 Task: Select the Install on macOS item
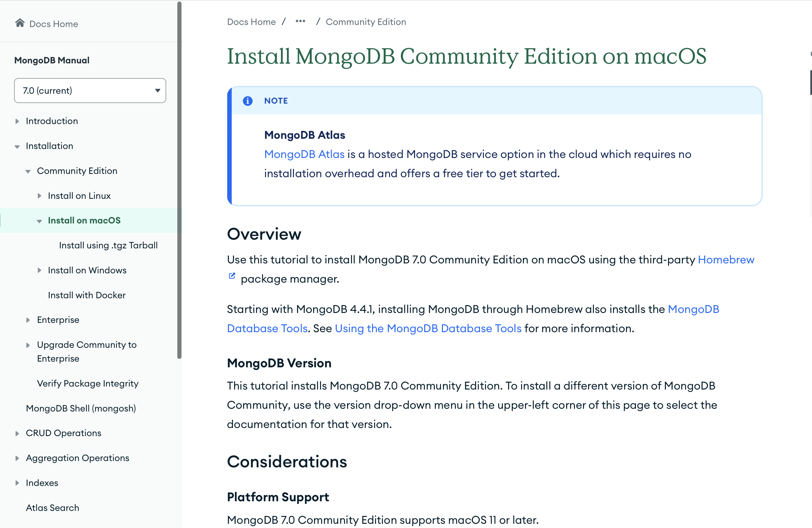click(84, 220)
